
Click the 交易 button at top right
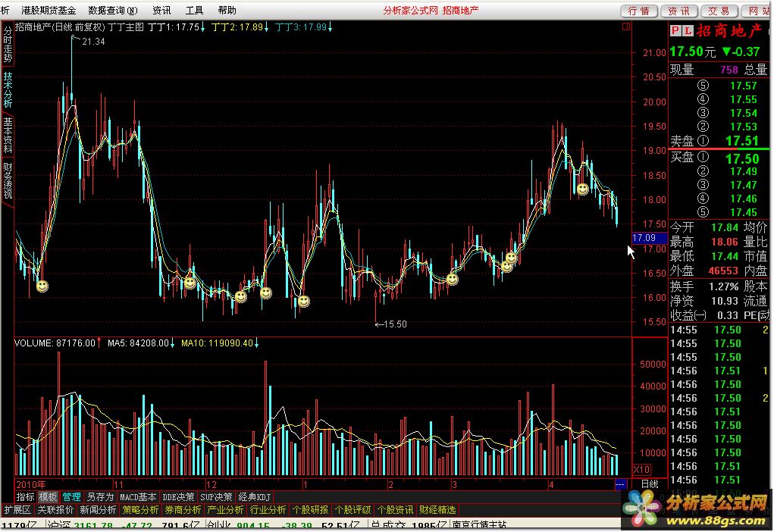pos(719,11)
